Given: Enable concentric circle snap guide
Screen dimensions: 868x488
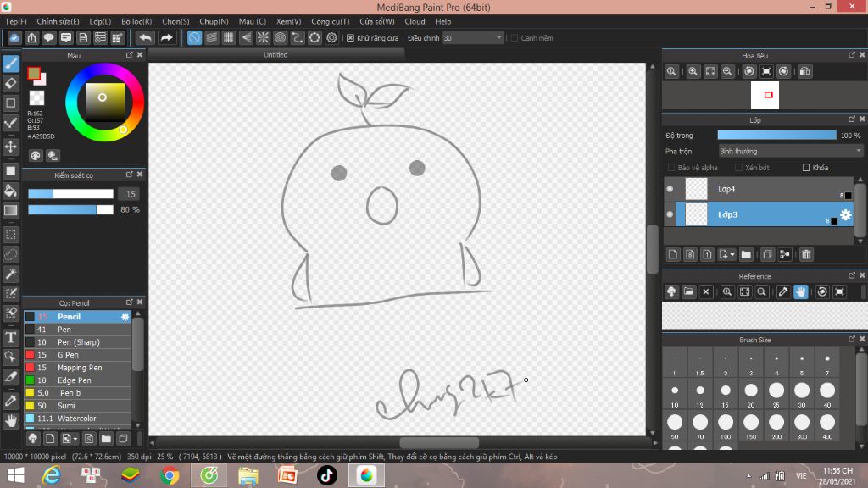Looking at the screenshot, I should 280,37.
